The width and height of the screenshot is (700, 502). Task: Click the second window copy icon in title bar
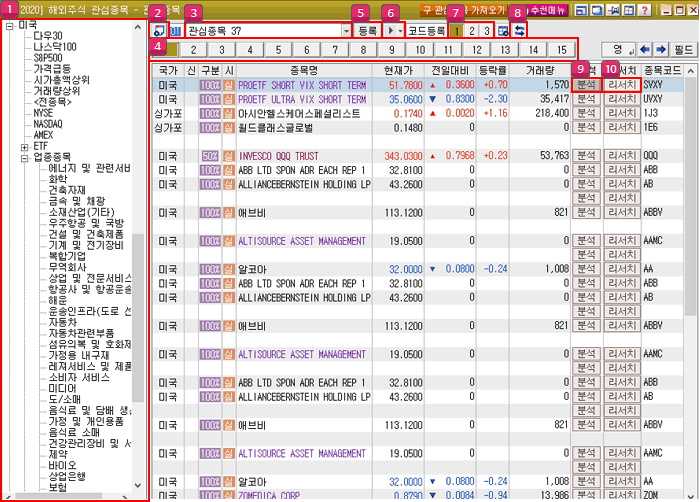(x=597, y=10)
